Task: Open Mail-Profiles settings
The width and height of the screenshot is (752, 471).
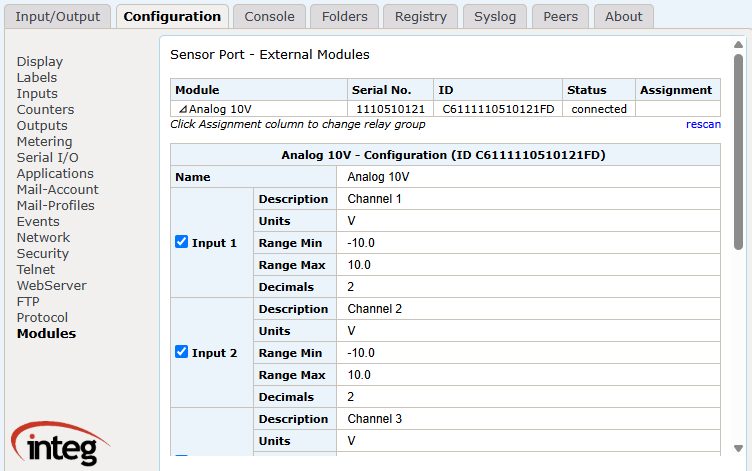Action: [x=56, y=205]
